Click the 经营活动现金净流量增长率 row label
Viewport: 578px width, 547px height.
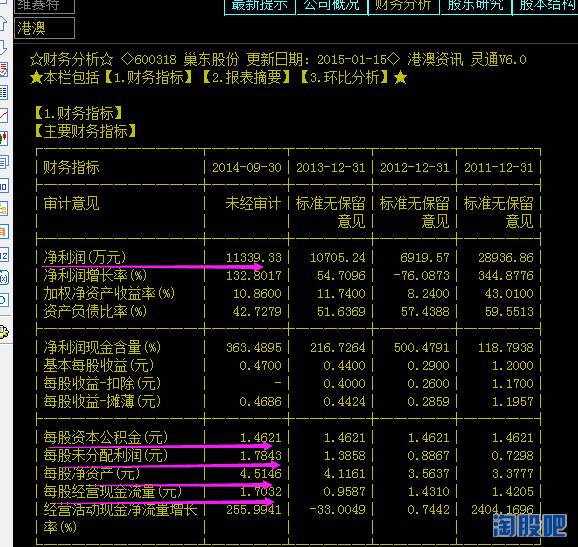(120, 519)
